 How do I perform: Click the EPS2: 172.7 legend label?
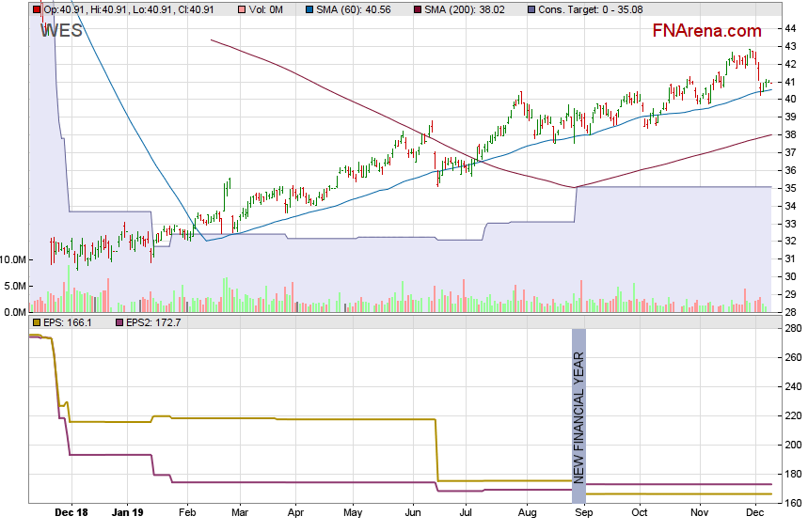(x=154, y=322)
